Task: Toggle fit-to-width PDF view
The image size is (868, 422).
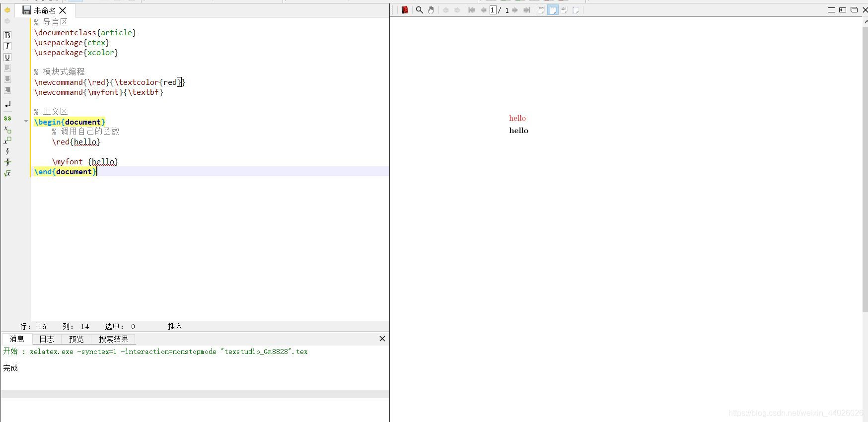Action: [x=553, y=10]
